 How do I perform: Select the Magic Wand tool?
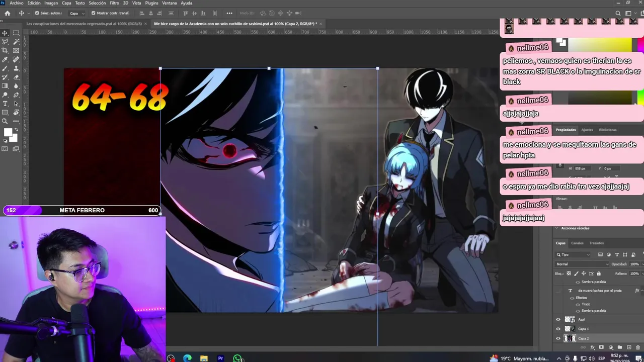coord(16,42)
